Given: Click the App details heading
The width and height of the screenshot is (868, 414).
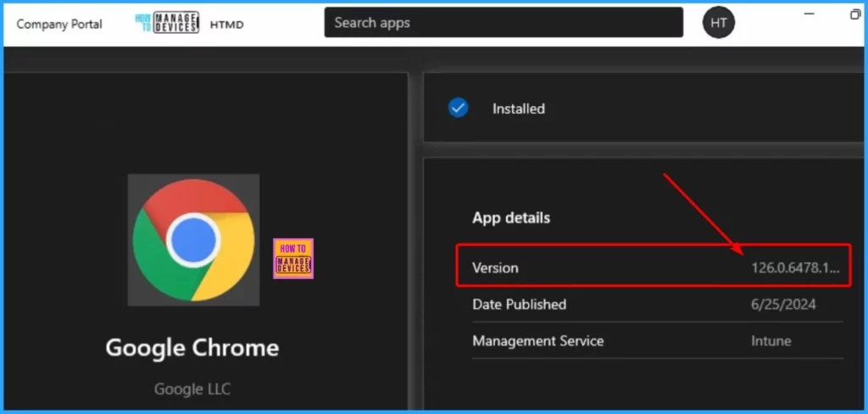Looking at the screenshot, I should tap(511, 218).
